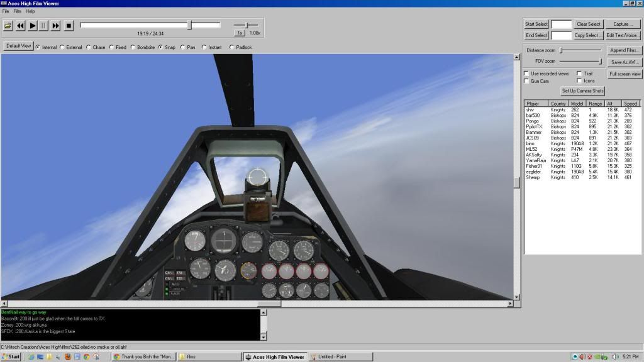Click the End Select button

click(x=536, y=35)
